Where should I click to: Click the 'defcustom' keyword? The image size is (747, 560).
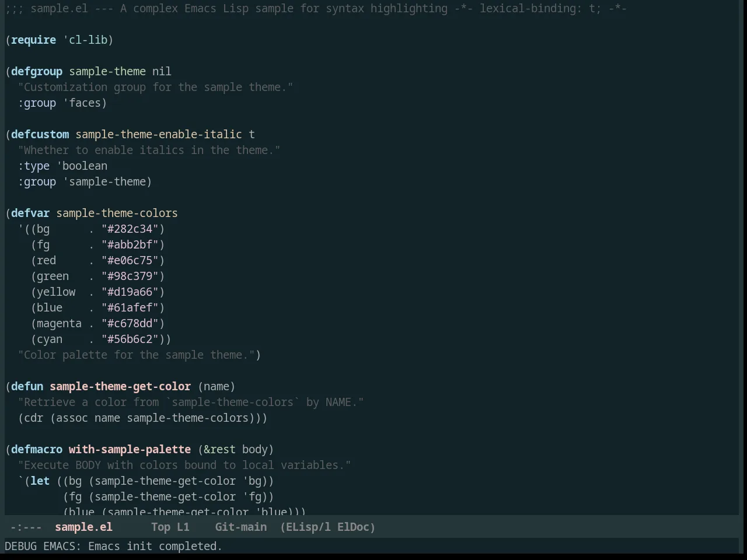(x=40, y=134)
